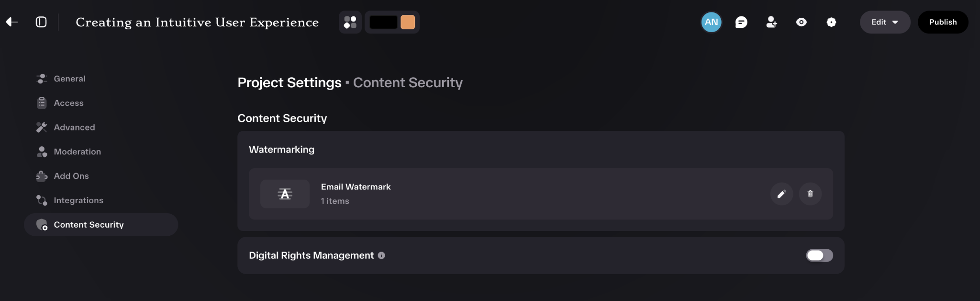Edit the Email Watermark with pencil icon
The height and width of the screenshot is (301, 980).
781,194
